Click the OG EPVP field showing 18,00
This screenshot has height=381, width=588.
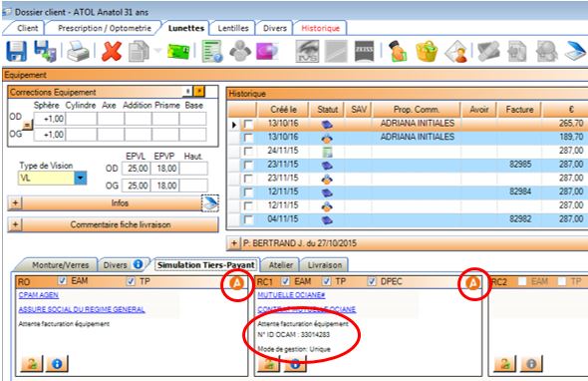(x=165, y=186)
